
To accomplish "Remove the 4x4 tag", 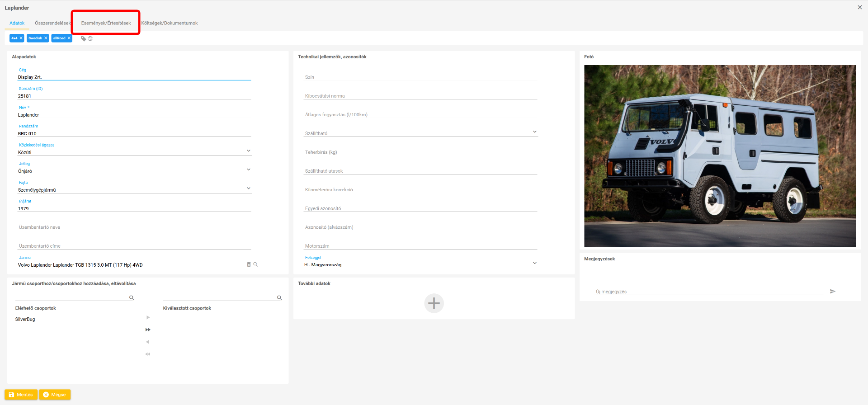I will click(21, 38).
